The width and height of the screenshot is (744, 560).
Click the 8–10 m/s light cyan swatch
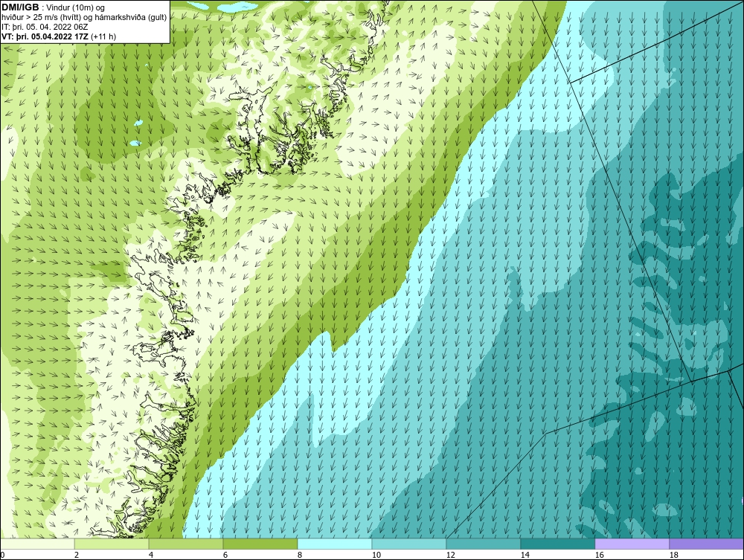click(335, 544)
